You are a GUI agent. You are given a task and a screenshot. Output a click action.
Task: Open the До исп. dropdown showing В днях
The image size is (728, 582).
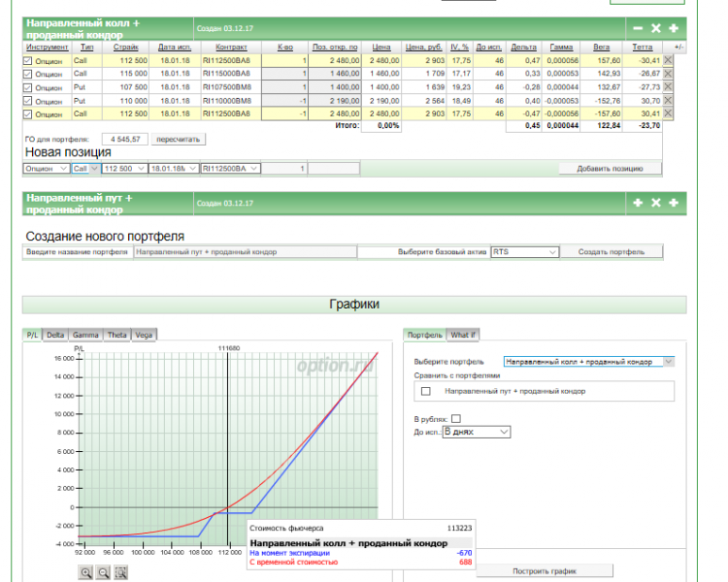[x=477, y=432]
